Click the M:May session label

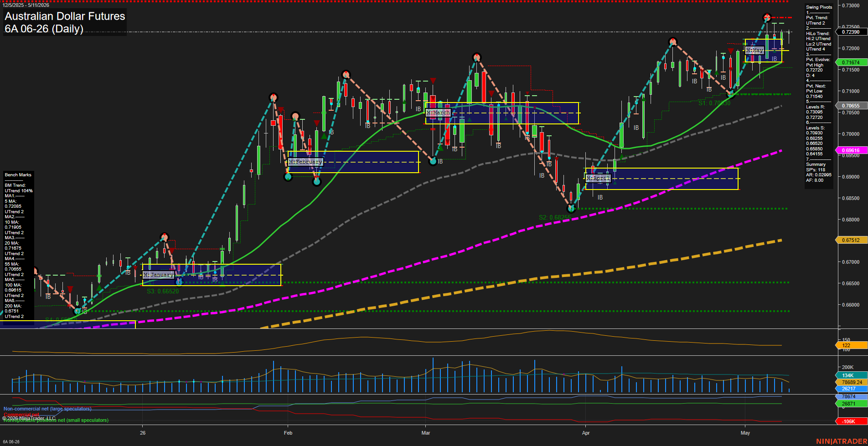pos(755,50)
